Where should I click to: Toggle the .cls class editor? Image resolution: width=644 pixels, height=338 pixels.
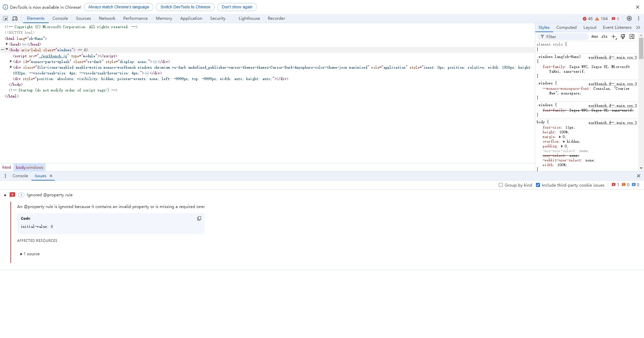click(604, 37)
